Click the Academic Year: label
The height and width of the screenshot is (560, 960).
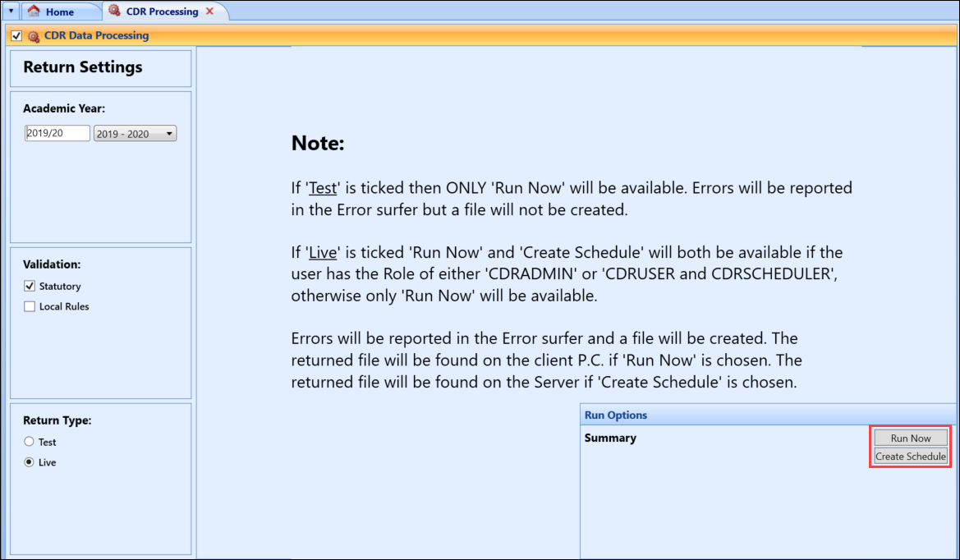tap(64, 108)
